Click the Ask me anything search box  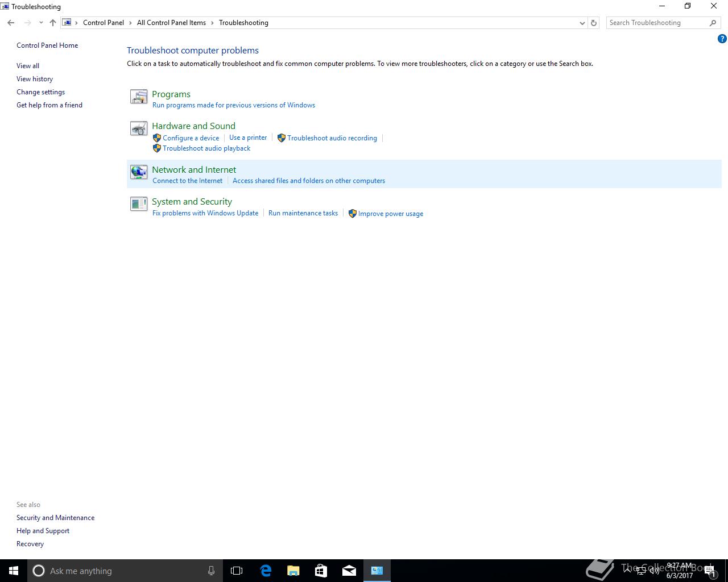125,571
